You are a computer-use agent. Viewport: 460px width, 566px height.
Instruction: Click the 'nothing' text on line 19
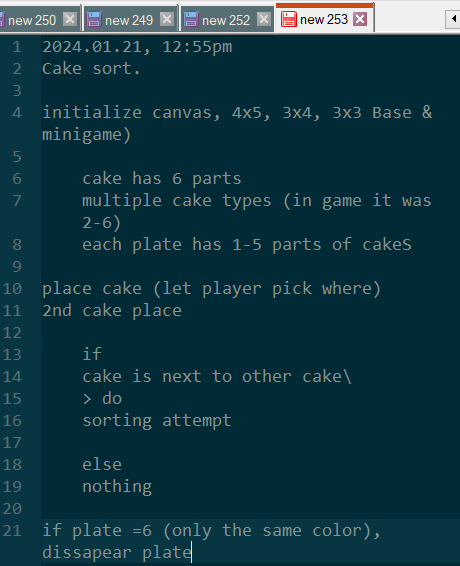click(x=117, y=487)
